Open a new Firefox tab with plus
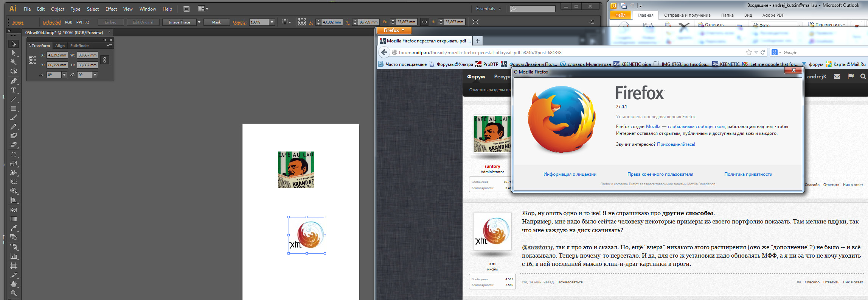The height and width of the screenshot is (300, 868). 478,41
